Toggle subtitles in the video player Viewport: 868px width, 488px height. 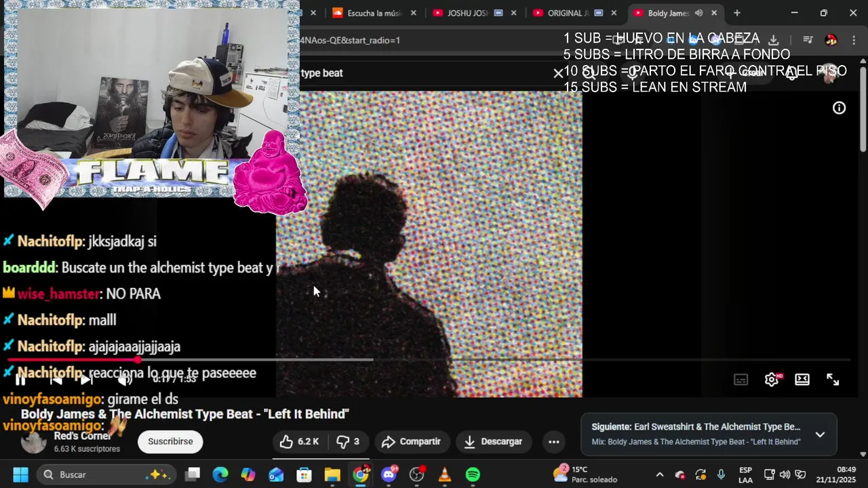pos(741,380)
